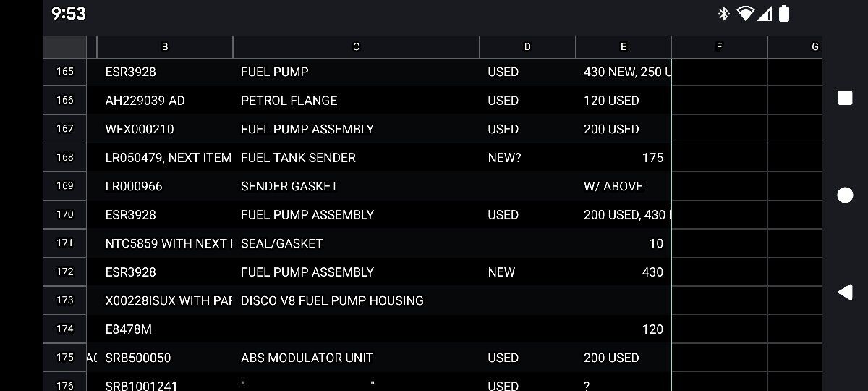Select the column D header
Image resolution: width=868 pixels, height=391 pixels.
coord(527,47)
